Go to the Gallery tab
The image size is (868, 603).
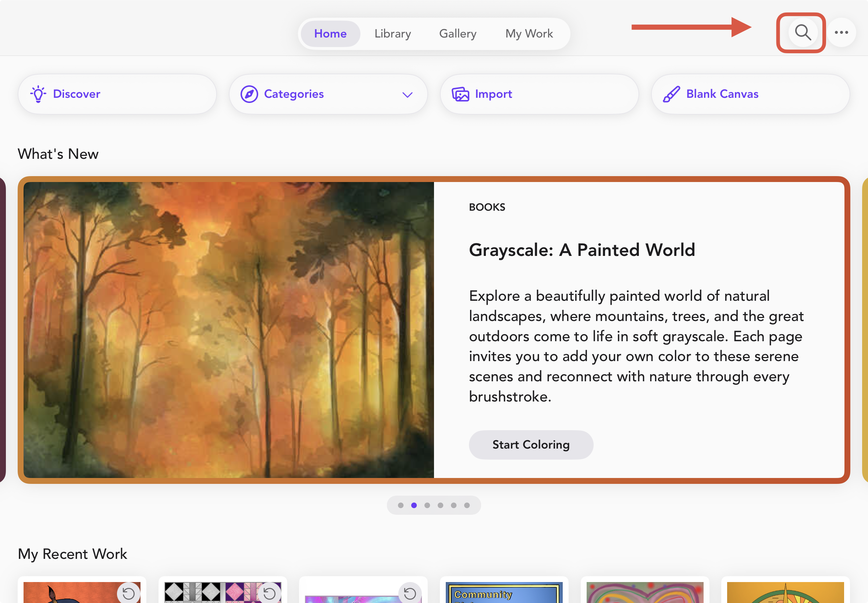[458, 33]
